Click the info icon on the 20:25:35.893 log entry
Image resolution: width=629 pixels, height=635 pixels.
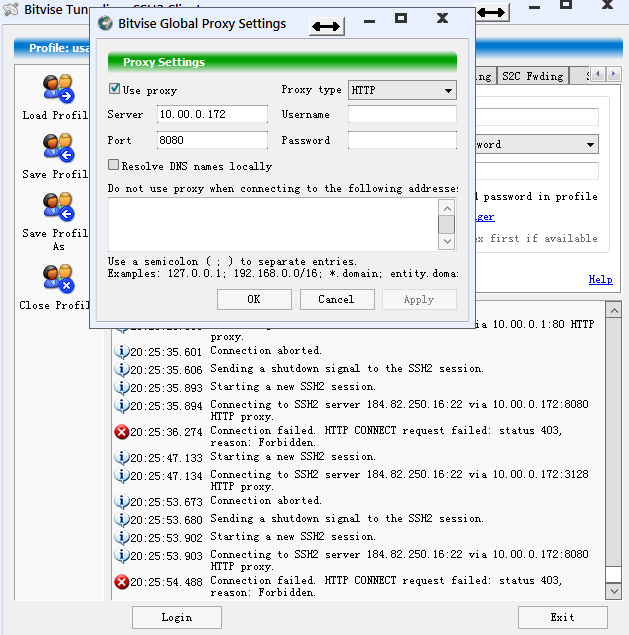tap(122, 388)
